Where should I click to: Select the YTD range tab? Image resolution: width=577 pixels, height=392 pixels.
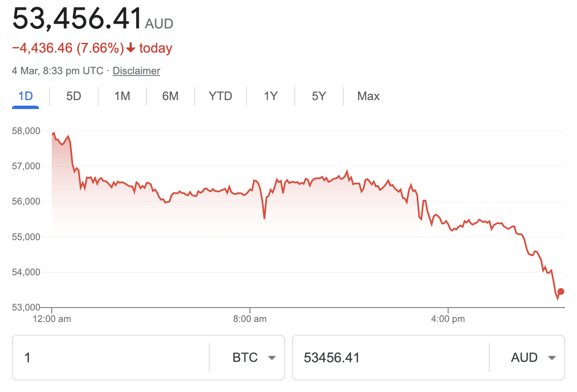coord(220,96)
